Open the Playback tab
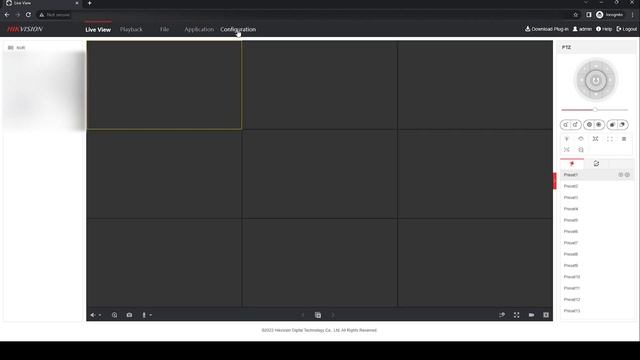The image size is (640, 360). coord(131,29)
